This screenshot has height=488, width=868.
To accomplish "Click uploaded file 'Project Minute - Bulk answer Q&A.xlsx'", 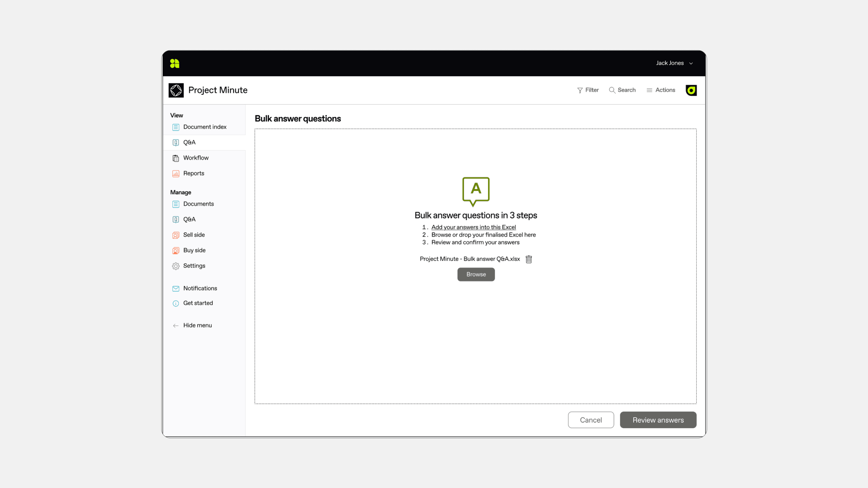I will (x=470, y=259).
